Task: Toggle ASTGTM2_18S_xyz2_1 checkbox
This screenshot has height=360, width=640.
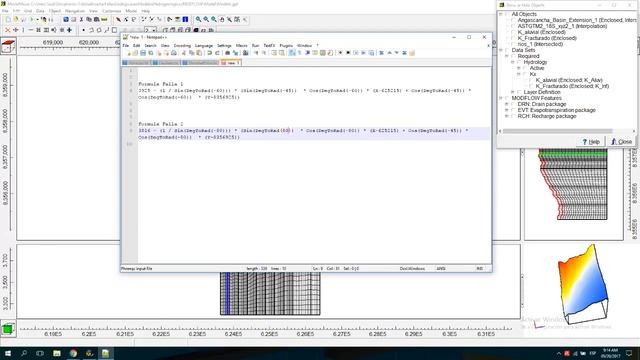Action: [x=513, y=26]
